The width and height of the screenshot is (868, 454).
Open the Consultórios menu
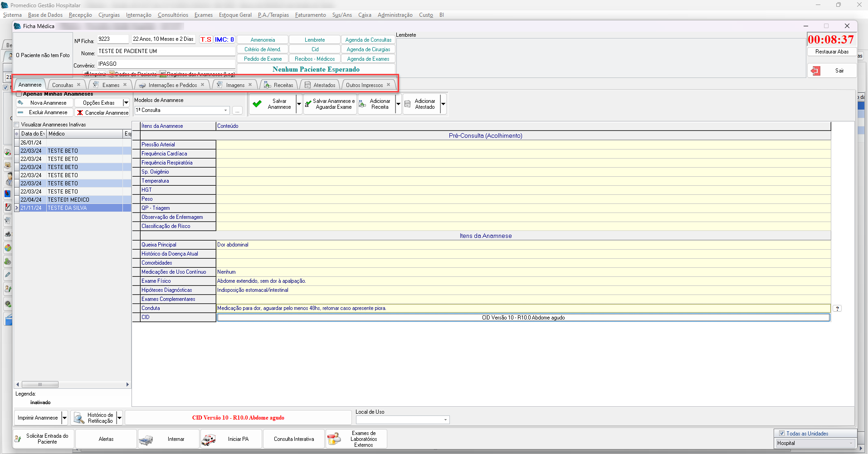(x=173, y=15)
